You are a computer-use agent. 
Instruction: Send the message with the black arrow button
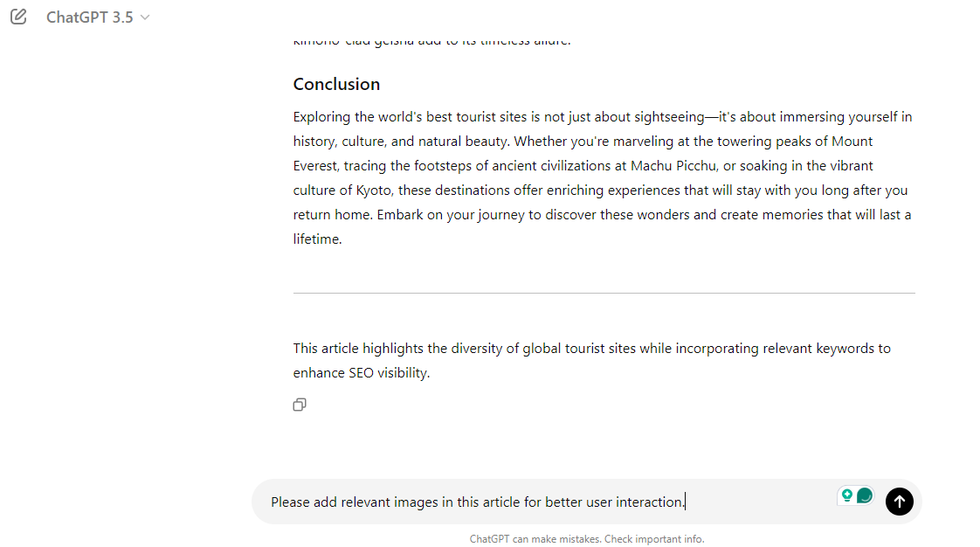tap(900, 502)
